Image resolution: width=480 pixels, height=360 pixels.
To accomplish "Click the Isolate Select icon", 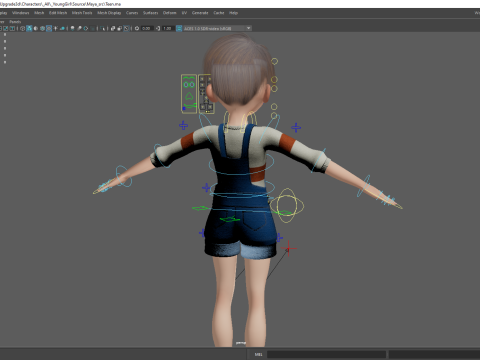I will [x=102, y=28].
